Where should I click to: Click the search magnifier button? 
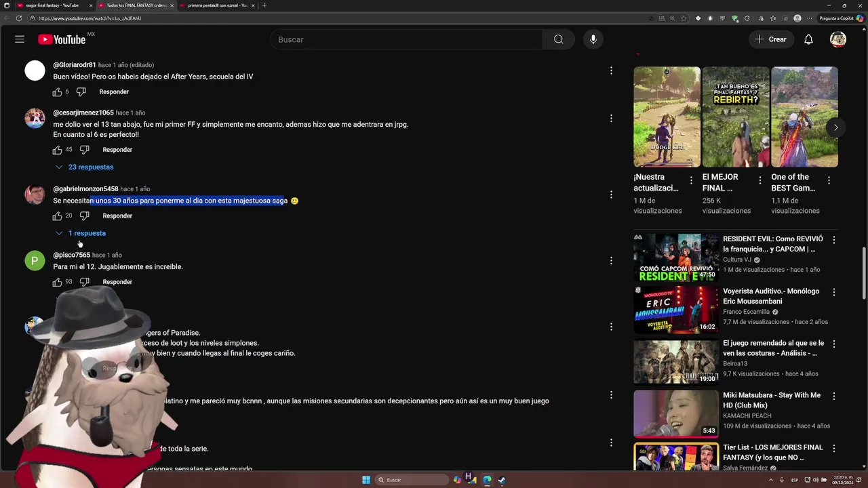click(558, 39)
